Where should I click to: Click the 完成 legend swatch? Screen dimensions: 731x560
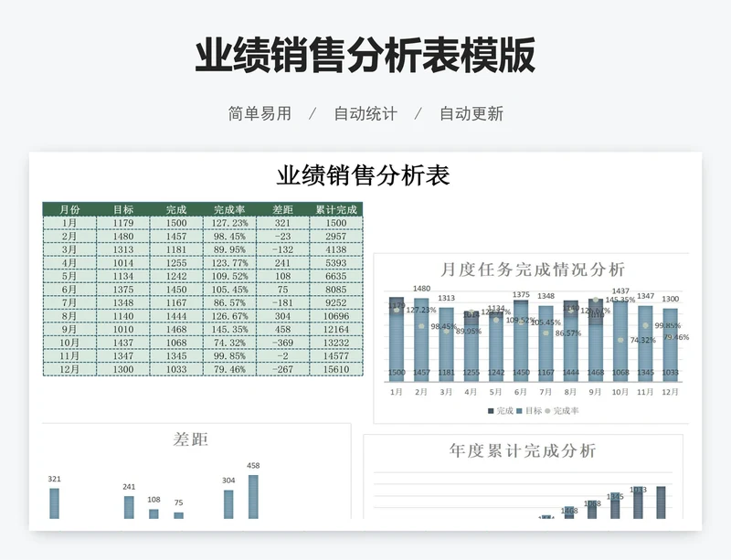pos(491,411)
